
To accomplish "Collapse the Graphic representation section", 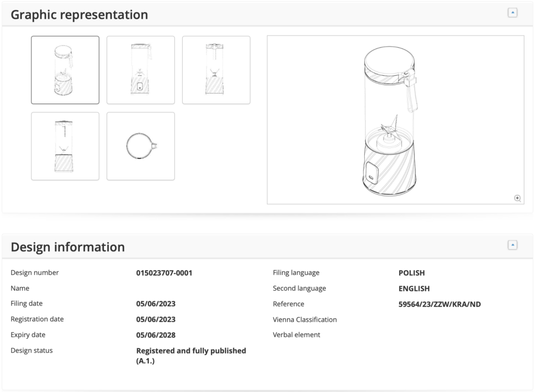I will 513,13.
